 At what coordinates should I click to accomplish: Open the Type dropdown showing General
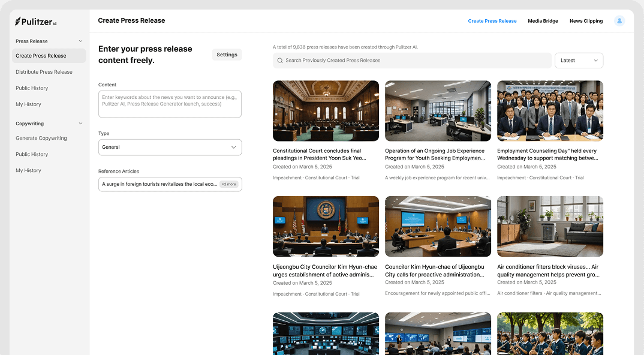170,147
